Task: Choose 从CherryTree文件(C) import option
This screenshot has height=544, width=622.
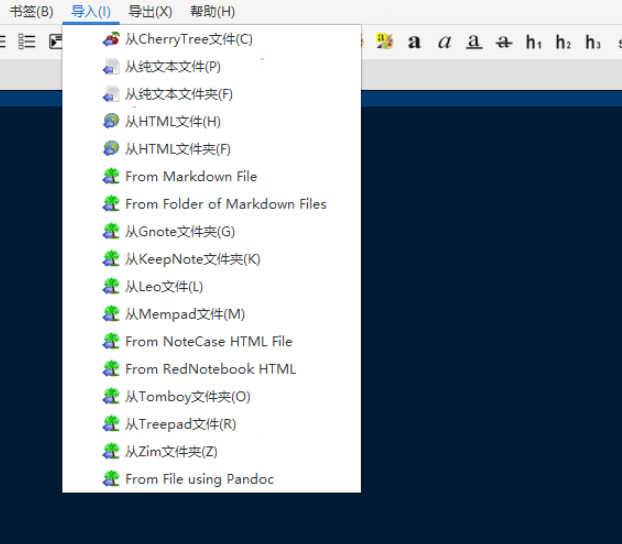Action: point(211,39)
